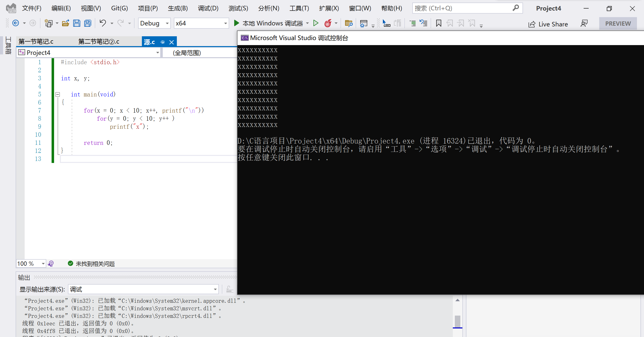The image size is (644, 337).
Task: Click the PREVIEW button
Action: pos(618,23)
